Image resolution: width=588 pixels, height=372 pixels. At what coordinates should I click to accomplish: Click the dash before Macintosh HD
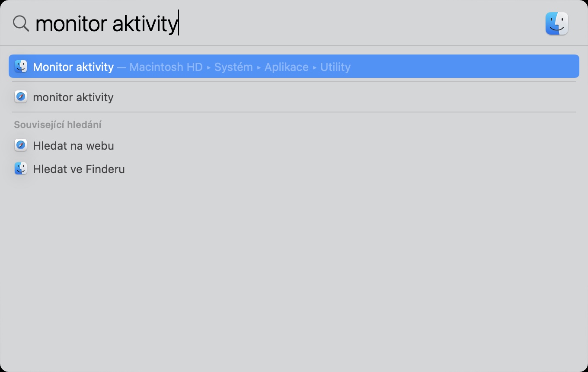121,67
